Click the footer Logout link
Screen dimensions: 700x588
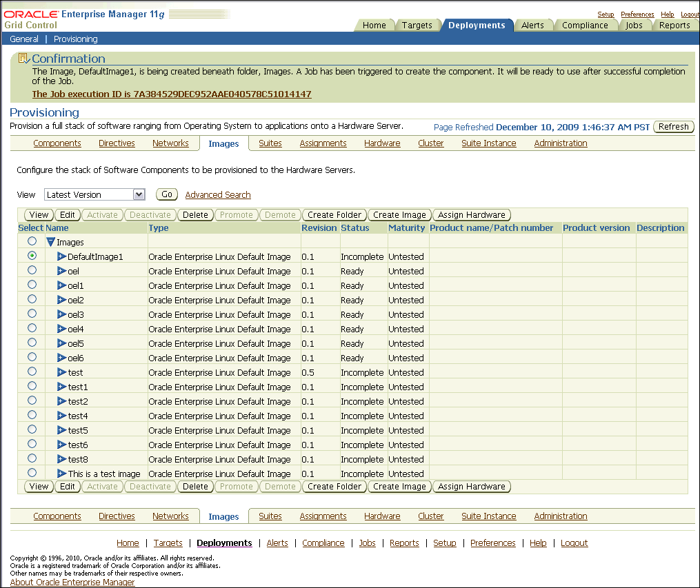[x=574, y=543]
